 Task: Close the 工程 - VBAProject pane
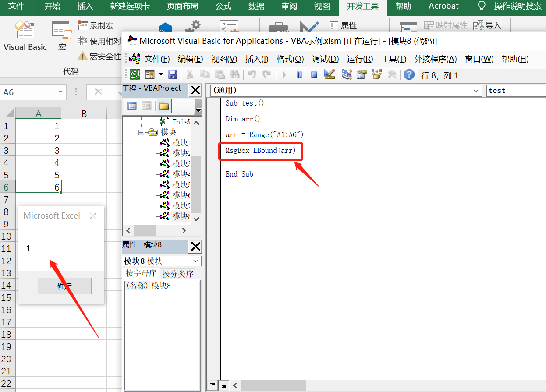pos(195,90)
